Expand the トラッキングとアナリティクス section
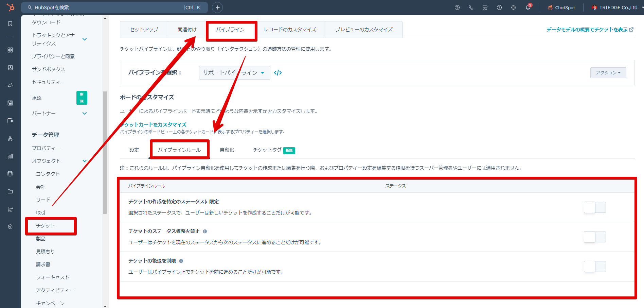 pos(85,39)
